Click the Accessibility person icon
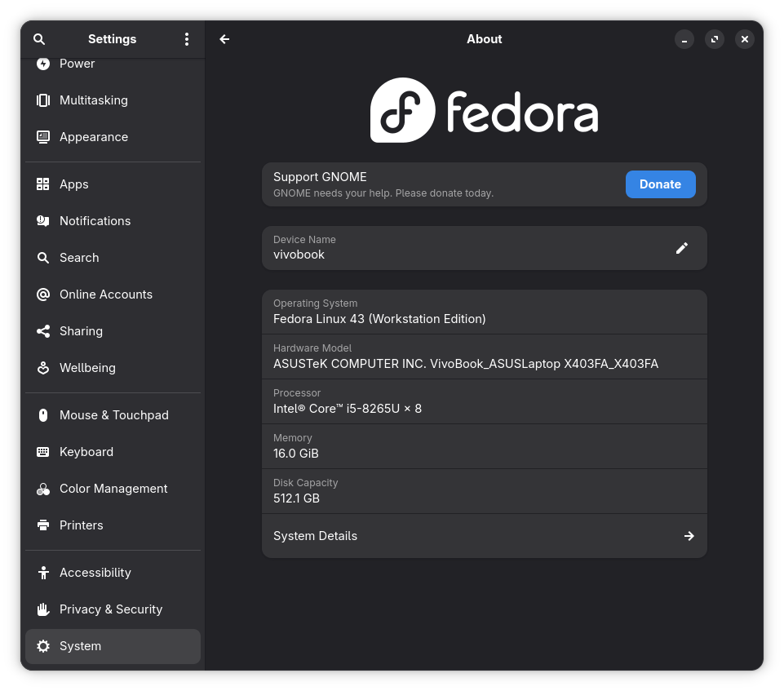Image resolution: width=784 pixels, height=691 pixels. click(x=43, y=573)
